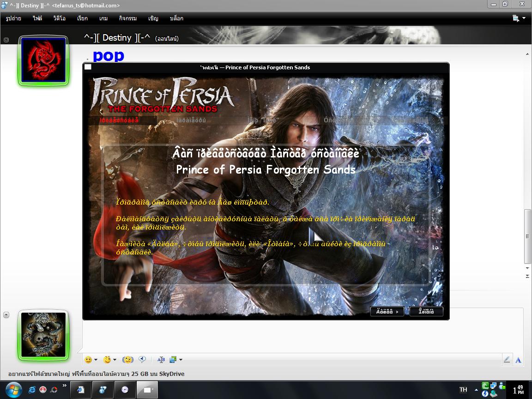Click Destiny's red dragon display picture

tap(43, 60)
